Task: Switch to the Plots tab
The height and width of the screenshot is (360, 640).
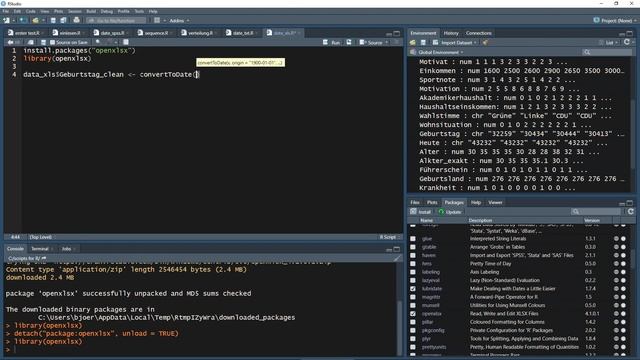Action: (x=432, y=202)
